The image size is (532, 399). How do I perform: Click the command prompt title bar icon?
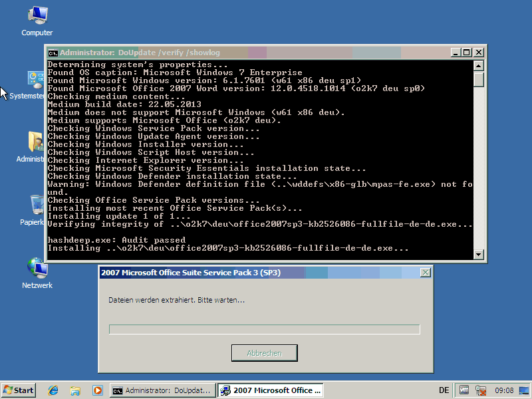[53, 53]
